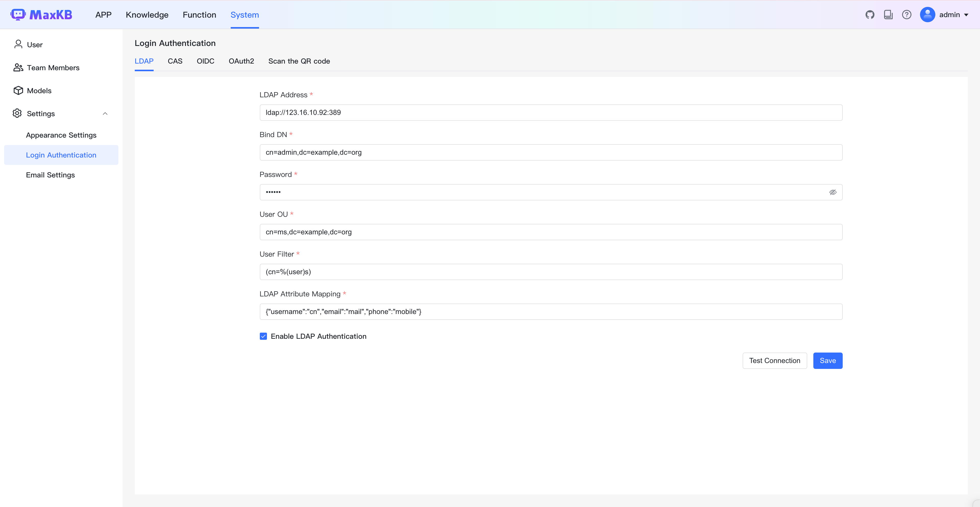This screenshot has width=980, height=507.
Task: Click the admin avatar icon
Action: click(x=927, y=15)
